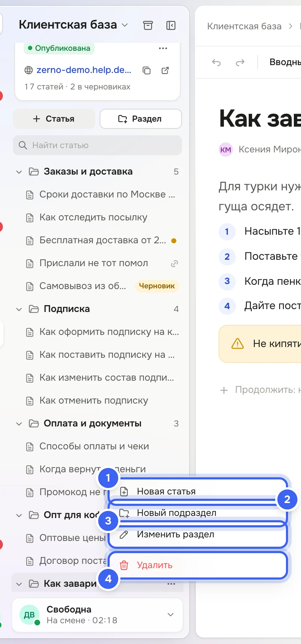Expand the Свободна status dropdown chevron
301x644 pixels.
coord(171,615)
